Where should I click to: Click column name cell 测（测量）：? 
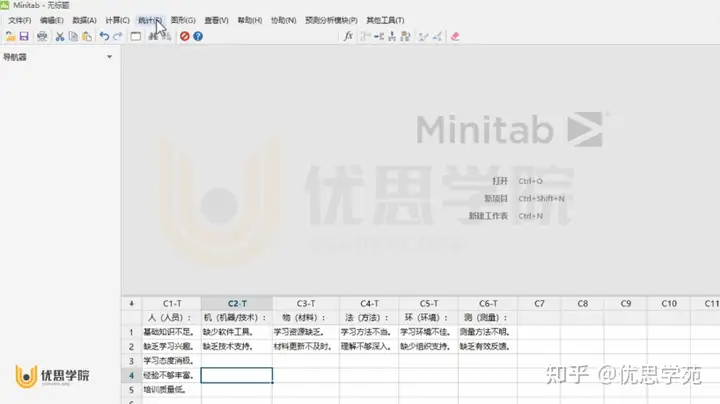click(x=488, y=318)
